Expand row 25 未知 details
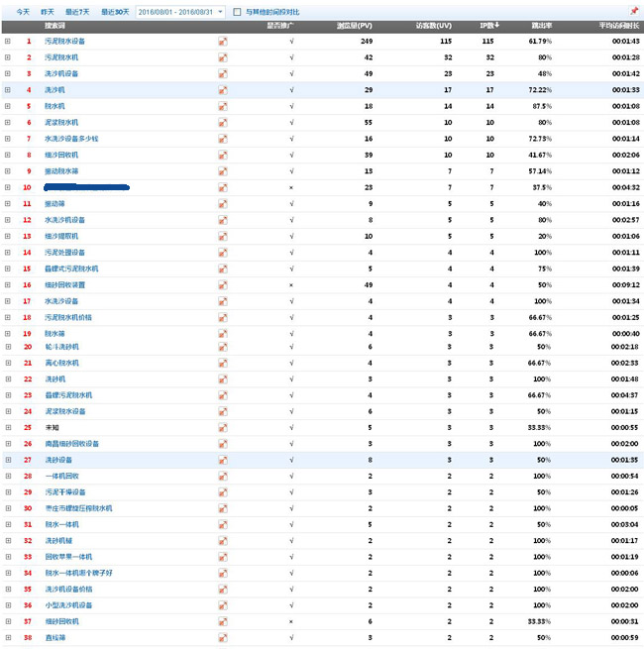The width and height of the screenshot is (644, 649). pyautogui.click(x=8, y=427)
